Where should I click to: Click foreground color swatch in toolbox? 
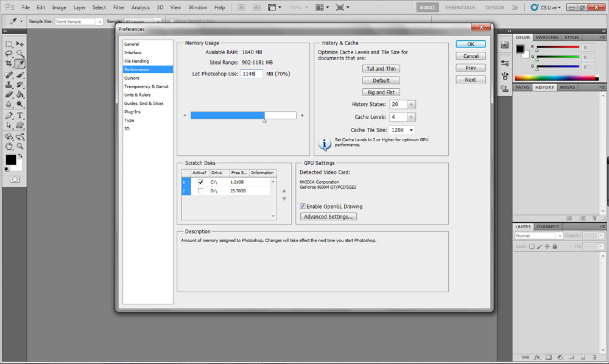(11, 159)
